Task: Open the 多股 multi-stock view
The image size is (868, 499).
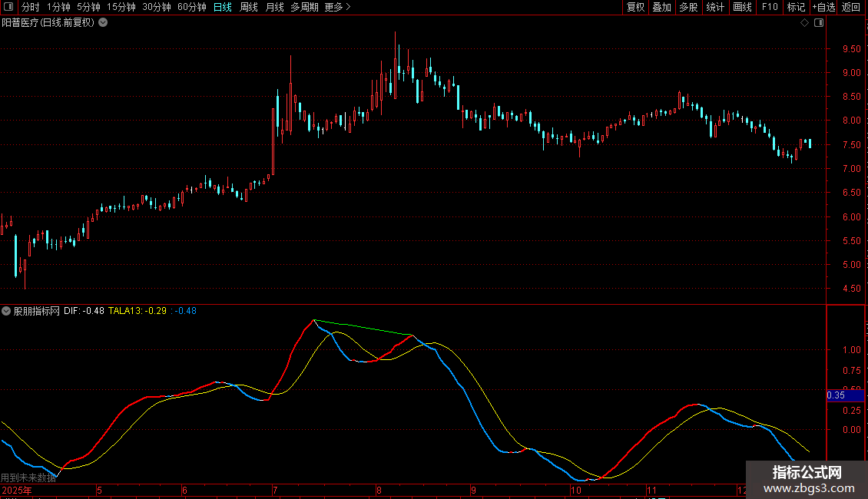Action: 688,7
